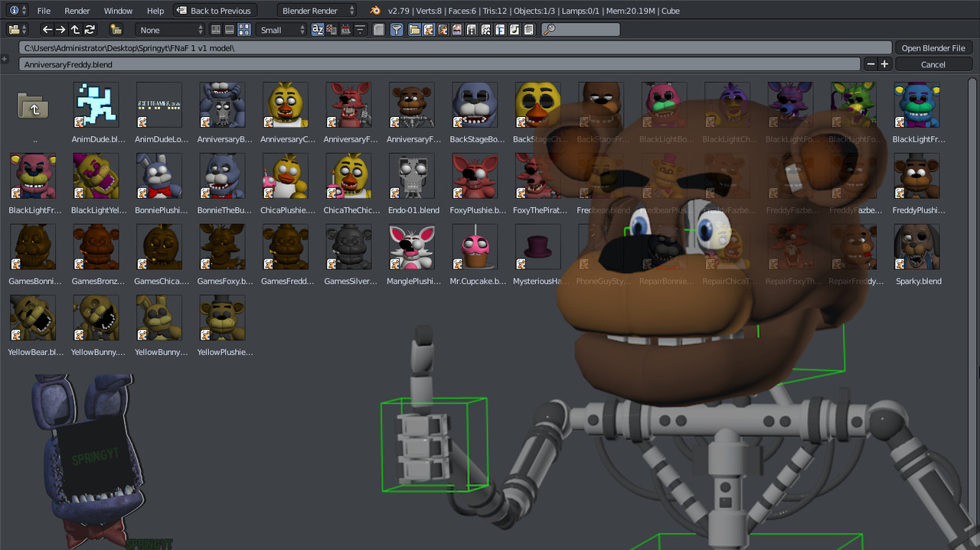This screenshot has width=980, height=550.
Task: Refresh the file list
Action: 90,30
